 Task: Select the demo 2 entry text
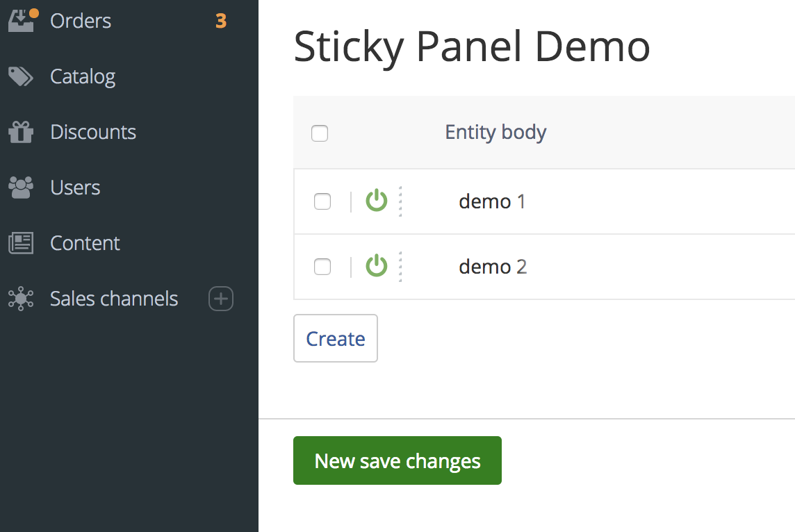(493, 267)
